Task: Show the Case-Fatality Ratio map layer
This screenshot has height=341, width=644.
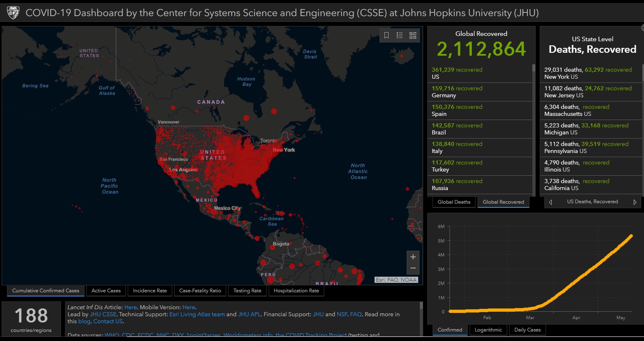Action: click(200, 291)
